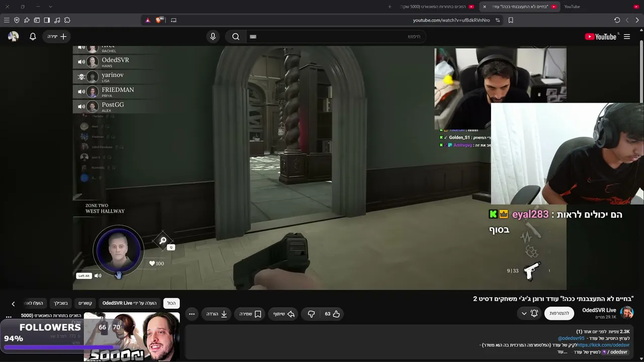Open the Brave Shields lion icon
Image resolution: width=644 pixels, height=362 pixels.
[x=159, y=20]
